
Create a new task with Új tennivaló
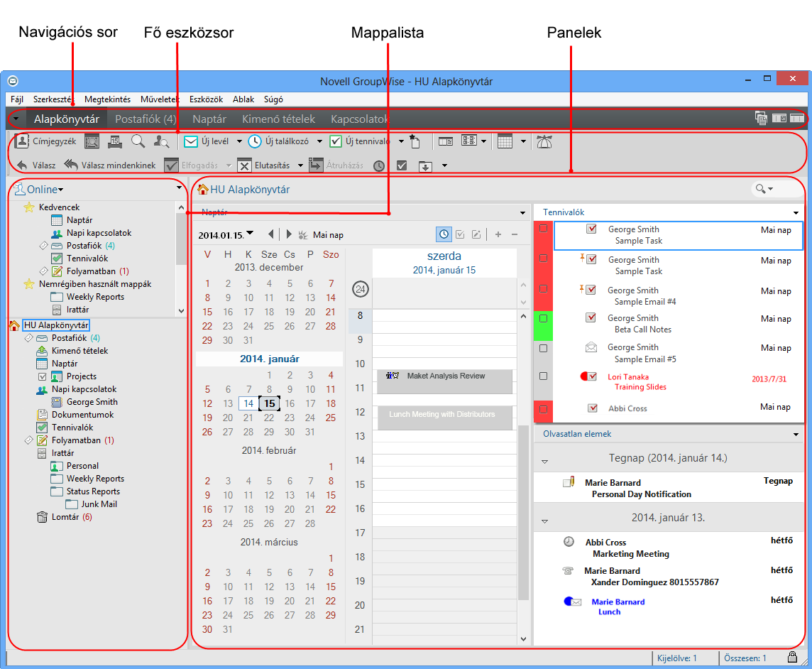(x=359, y=141)
